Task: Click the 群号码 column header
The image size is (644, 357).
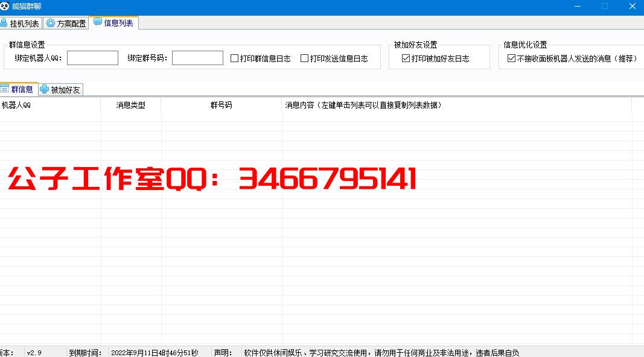Action: coord(222,105)
